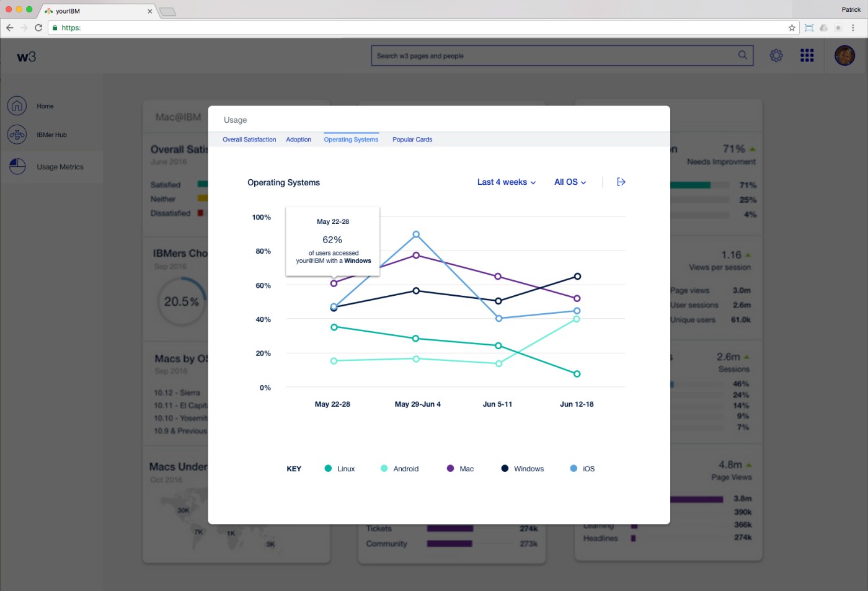Switch to the Popular Cards tab
This screenshot has width=868, height=591.
click(x=412, y=140)
